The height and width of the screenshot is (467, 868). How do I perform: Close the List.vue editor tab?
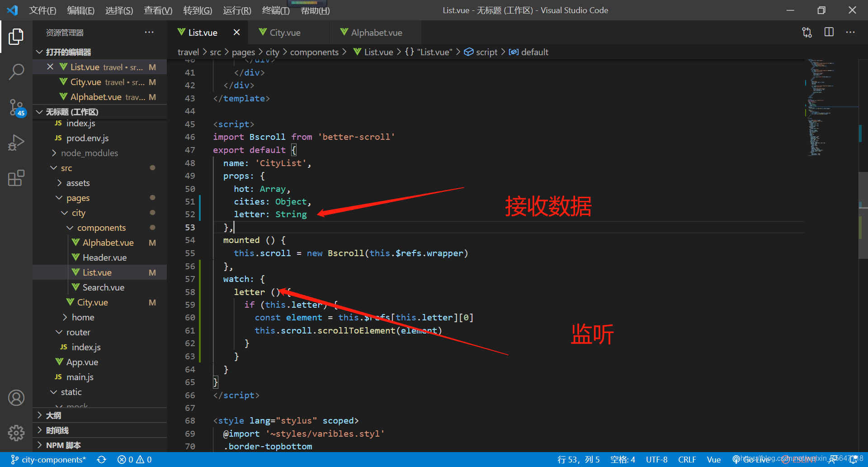pyautogui.click(x=236, y=33)
